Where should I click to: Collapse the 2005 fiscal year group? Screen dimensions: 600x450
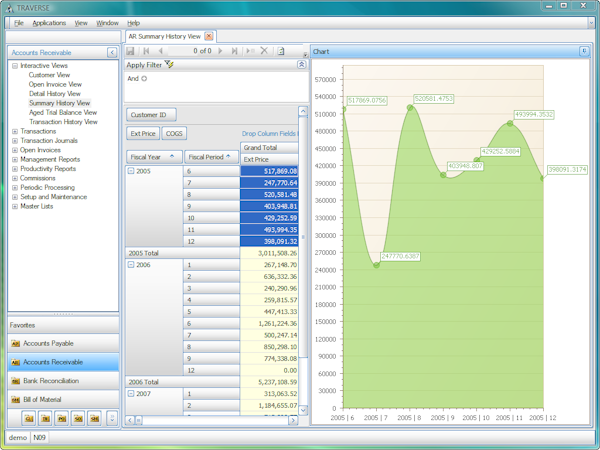(131, 171)
